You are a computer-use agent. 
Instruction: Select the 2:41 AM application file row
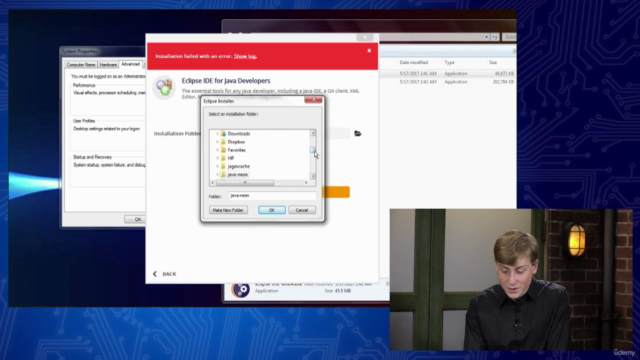click(448, 73)
